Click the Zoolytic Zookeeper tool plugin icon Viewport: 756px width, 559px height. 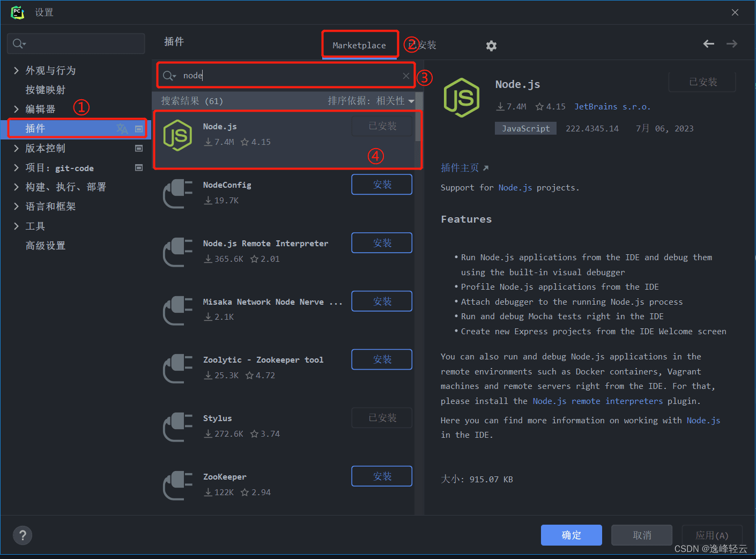[x=177, y=369]
